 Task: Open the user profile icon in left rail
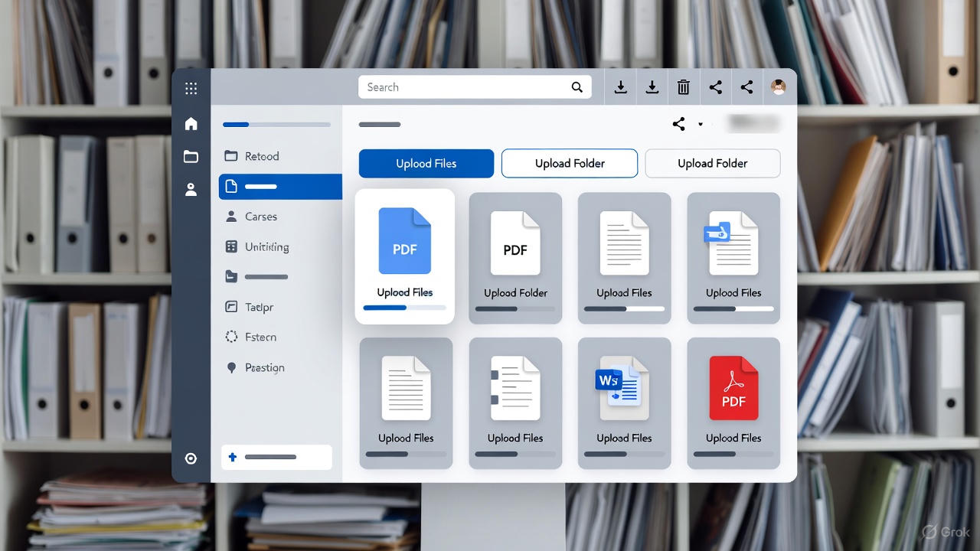point(191,190)
